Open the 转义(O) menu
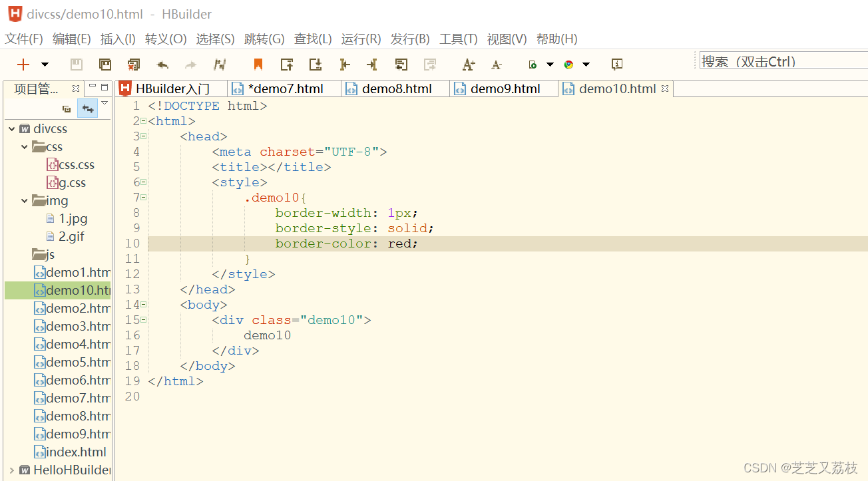Viewport: 868px width, 481px height. coord(166,39)
